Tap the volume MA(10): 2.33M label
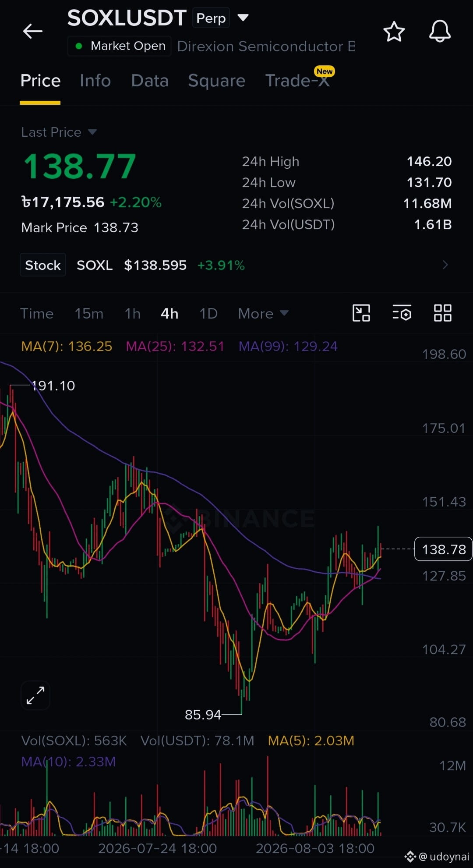Viewport: 473px width, 868px height. [68, 762]
